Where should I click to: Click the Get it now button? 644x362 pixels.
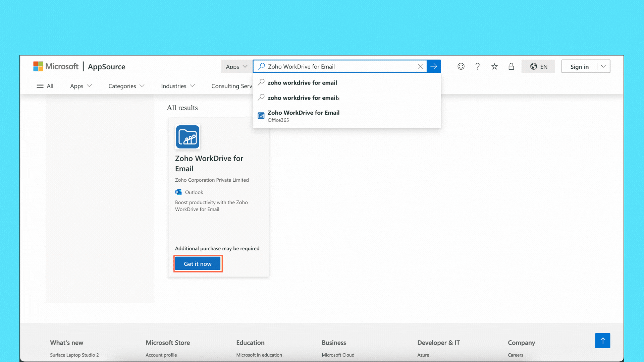click(198, 264)
